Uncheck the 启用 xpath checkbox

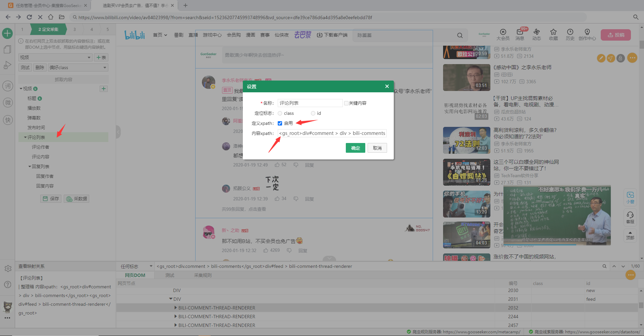pyautogui.click(x=280, y=124)
